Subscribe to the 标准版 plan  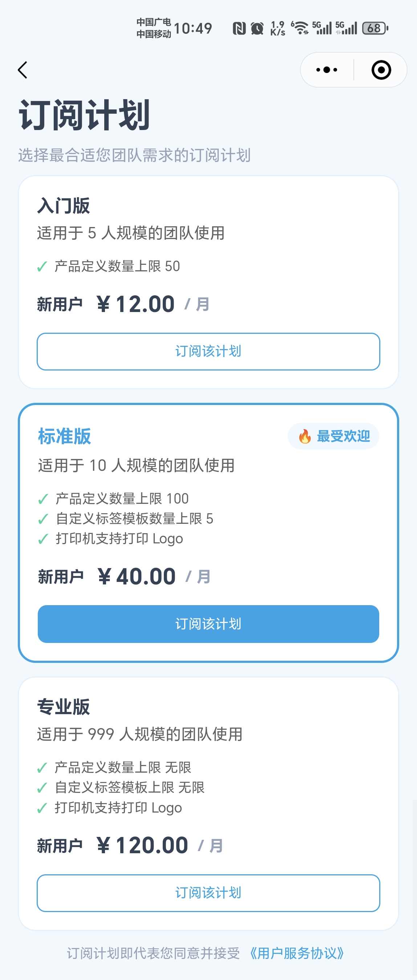tap(208, 624)
